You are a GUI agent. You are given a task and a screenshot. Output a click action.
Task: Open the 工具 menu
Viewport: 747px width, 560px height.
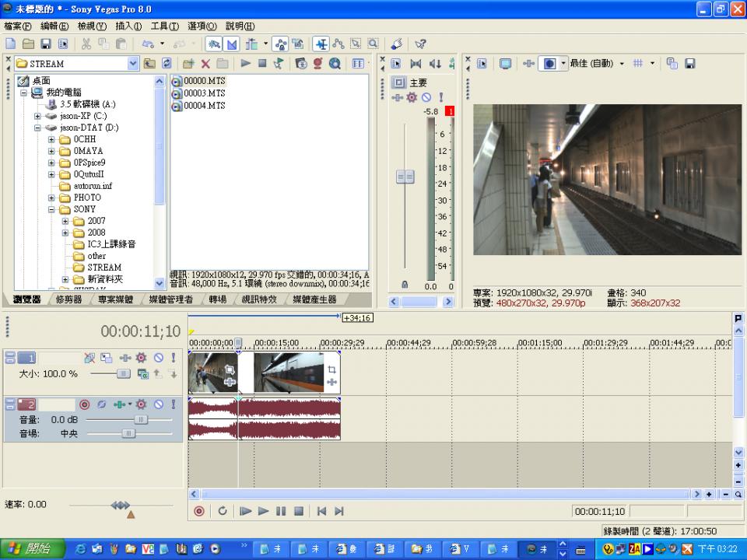[x=164, y=26]
